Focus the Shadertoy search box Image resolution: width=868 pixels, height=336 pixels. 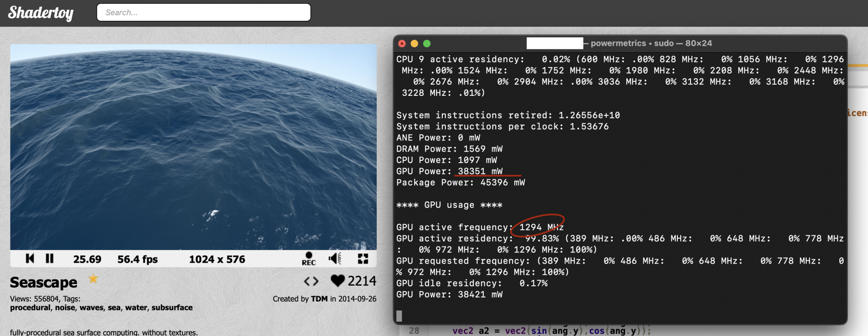(x=204, y=12)
